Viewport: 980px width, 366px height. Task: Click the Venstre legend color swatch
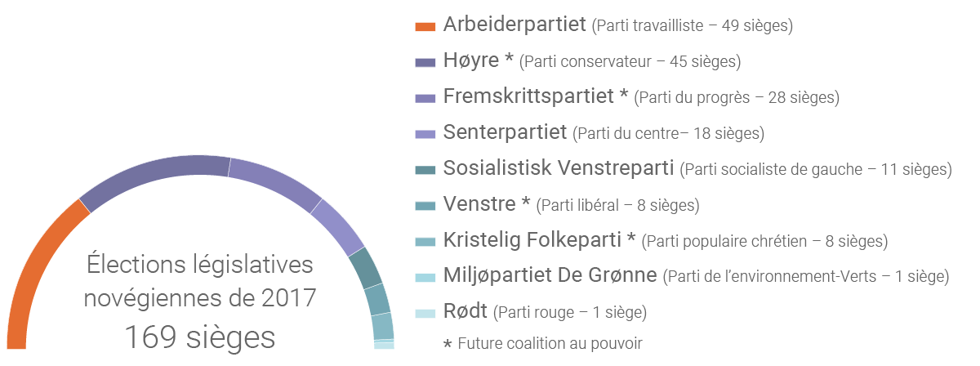pyautogui.click(x=425, y=206)
